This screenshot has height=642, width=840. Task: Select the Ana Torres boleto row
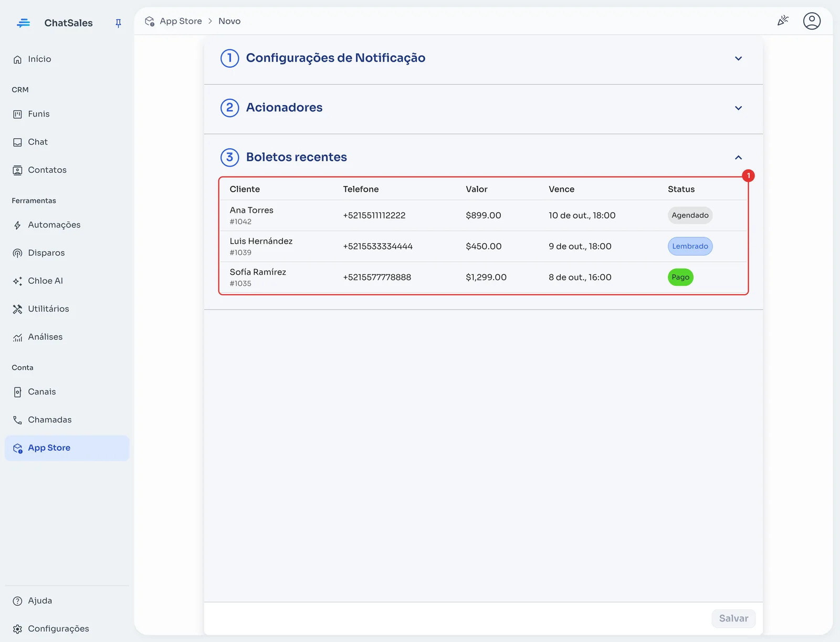[483, 215]
